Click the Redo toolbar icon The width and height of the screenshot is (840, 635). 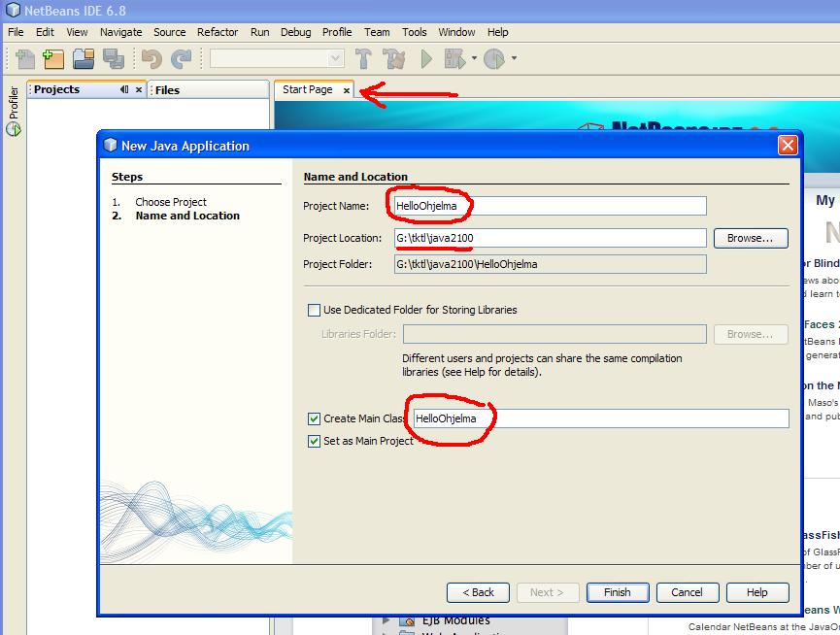pyautogui.click(x=181, y=58)
